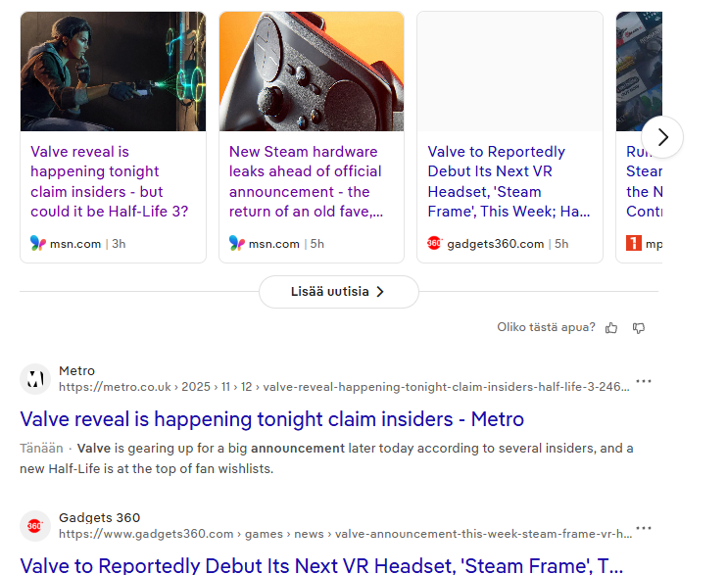
Task: Open three-dot menu for Metro result
Action: click(643, 381)
